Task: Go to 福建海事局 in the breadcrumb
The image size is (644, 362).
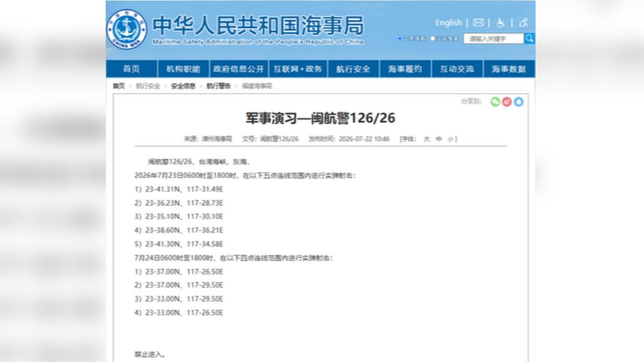Action: (257, 86)
